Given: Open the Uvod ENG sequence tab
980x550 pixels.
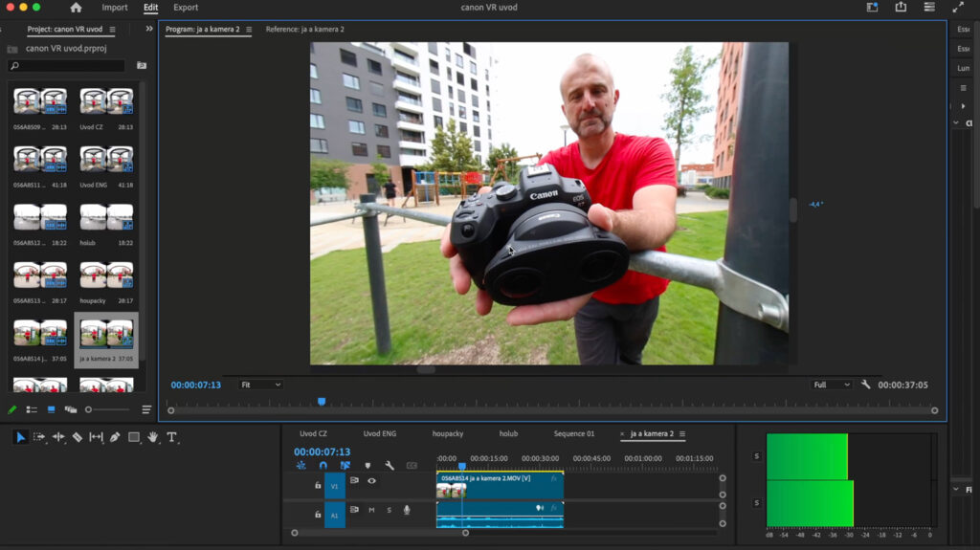Looking at the screenshot, I should coord(379,434).
